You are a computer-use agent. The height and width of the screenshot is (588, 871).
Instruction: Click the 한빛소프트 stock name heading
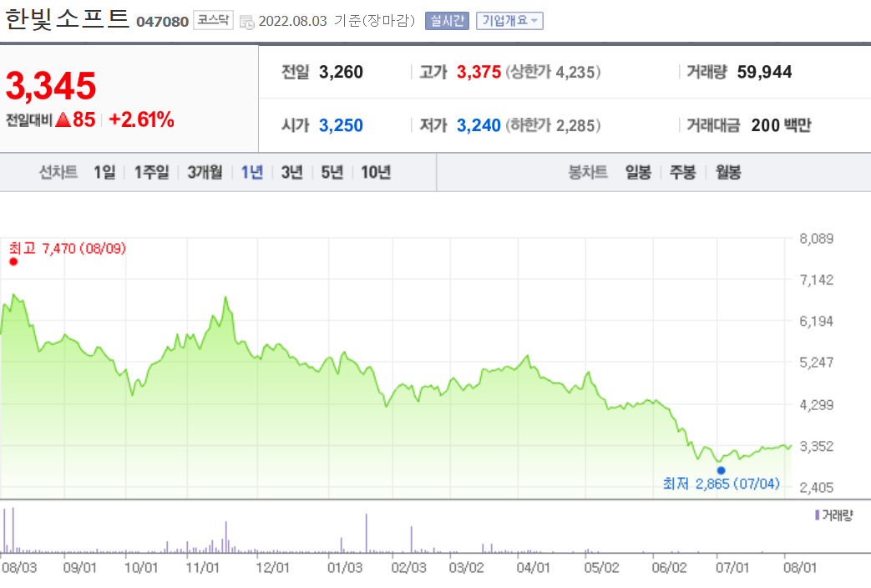tap(67, 18)
